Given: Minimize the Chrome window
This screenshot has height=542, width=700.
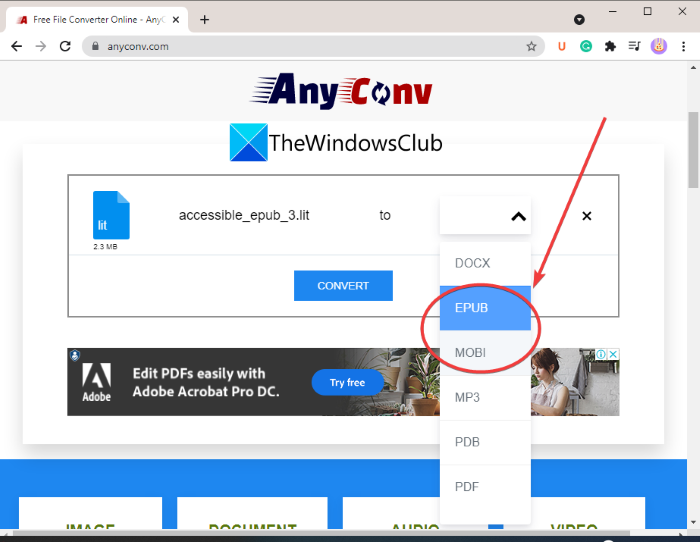Looking at the screenshot, I should pyautogui.click(x=612, y=12).
